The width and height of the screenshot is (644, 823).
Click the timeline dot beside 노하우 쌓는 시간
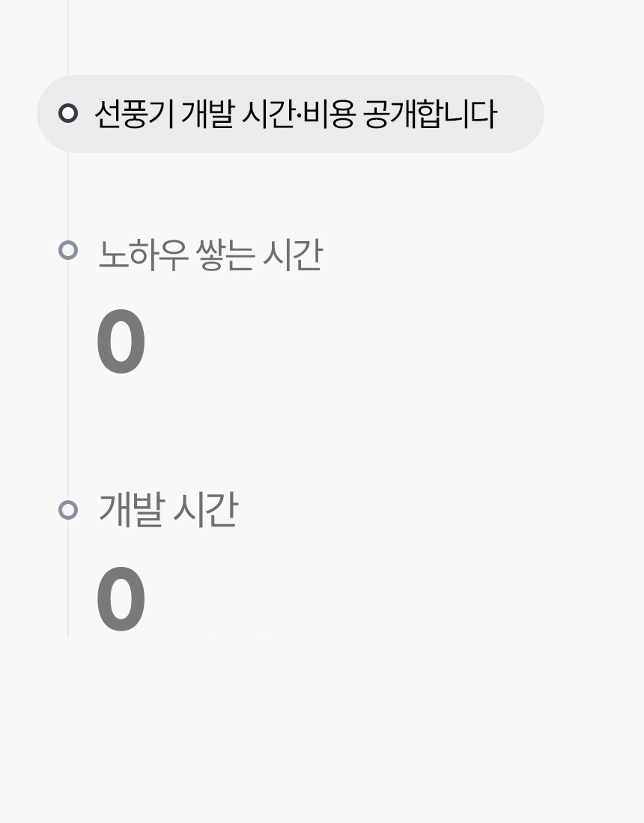pyautogui.click(x=68, y=250)
